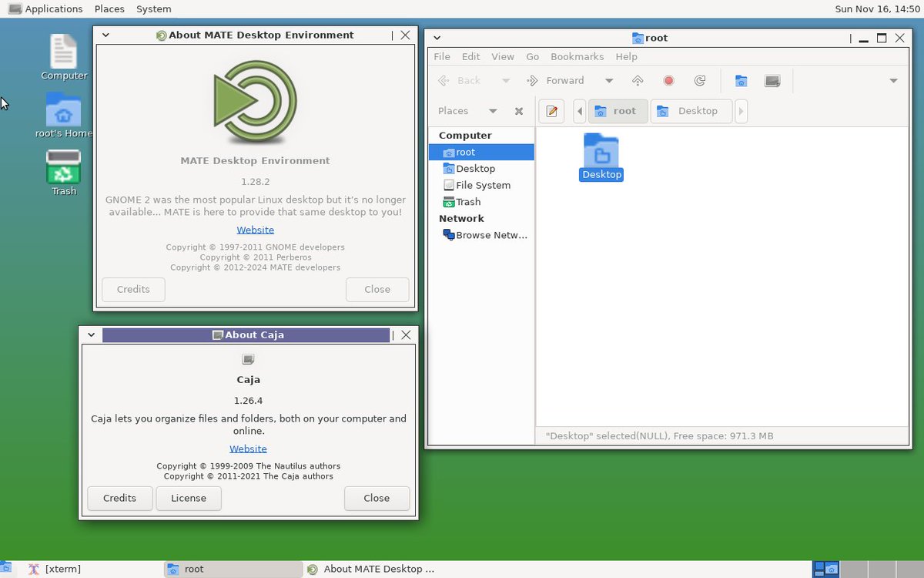The width and height of the screenshot is (924, 578).
Task: Open the Computer desktop icon
Action: coord(64,57)
